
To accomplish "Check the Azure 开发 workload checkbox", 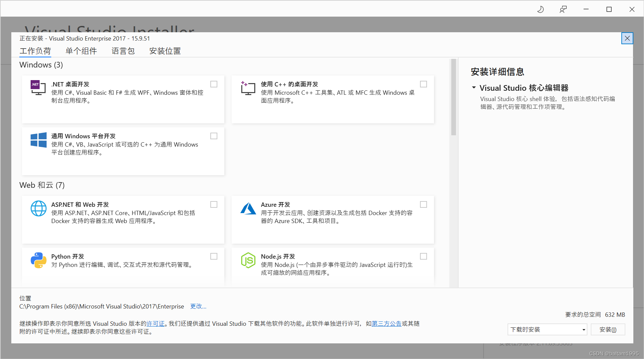I will [424, 204].
